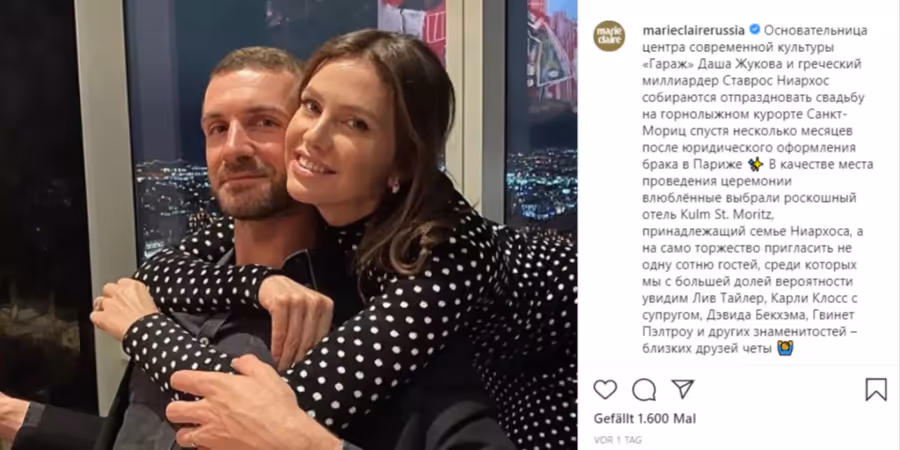Click the sparkle emoji in the caption
Screen dimensions: 900x450
pos(756,165)
